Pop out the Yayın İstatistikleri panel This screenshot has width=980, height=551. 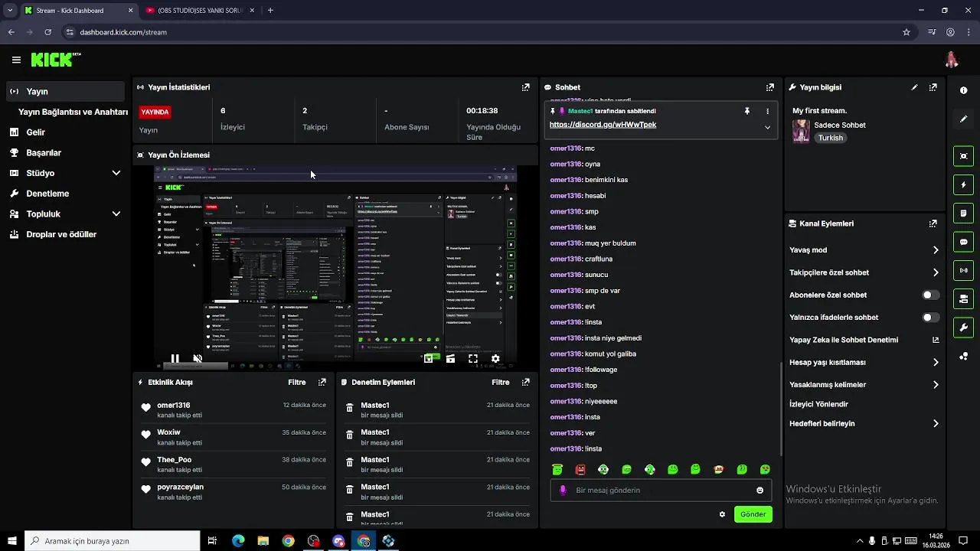click(x=525, y=87)
